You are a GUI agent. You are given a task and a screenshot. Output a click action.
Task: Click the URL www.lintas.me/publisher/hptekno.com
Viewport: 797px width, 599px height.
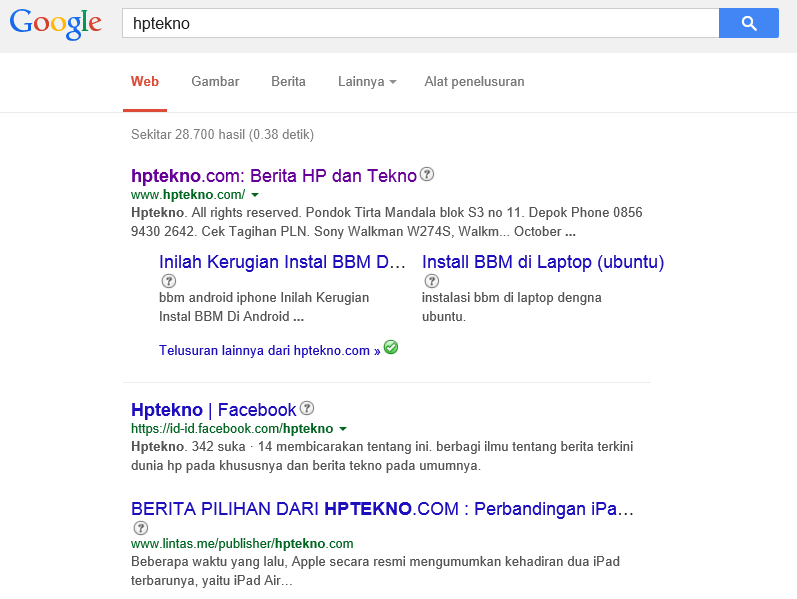(242, 544)
